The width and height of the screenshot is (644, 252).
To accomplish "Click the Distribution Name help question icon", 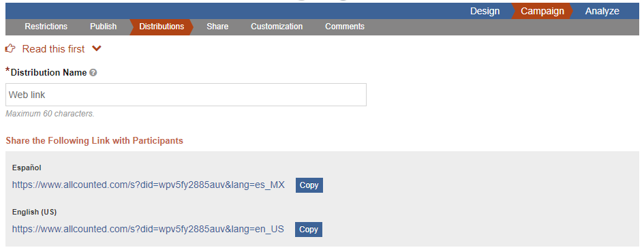I will 93,73.
